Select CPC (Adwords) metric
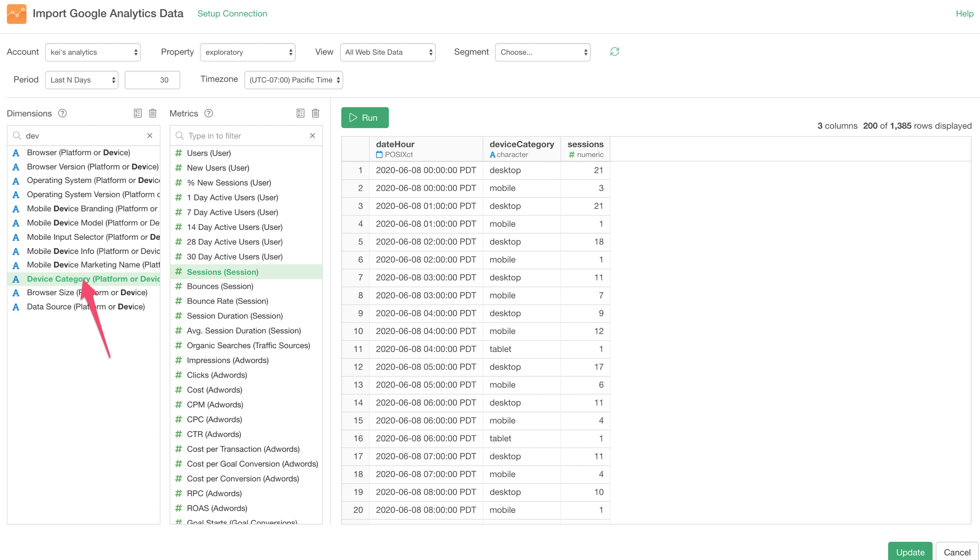This screenshot has height=560, width=980. click(x=246, y=420)
